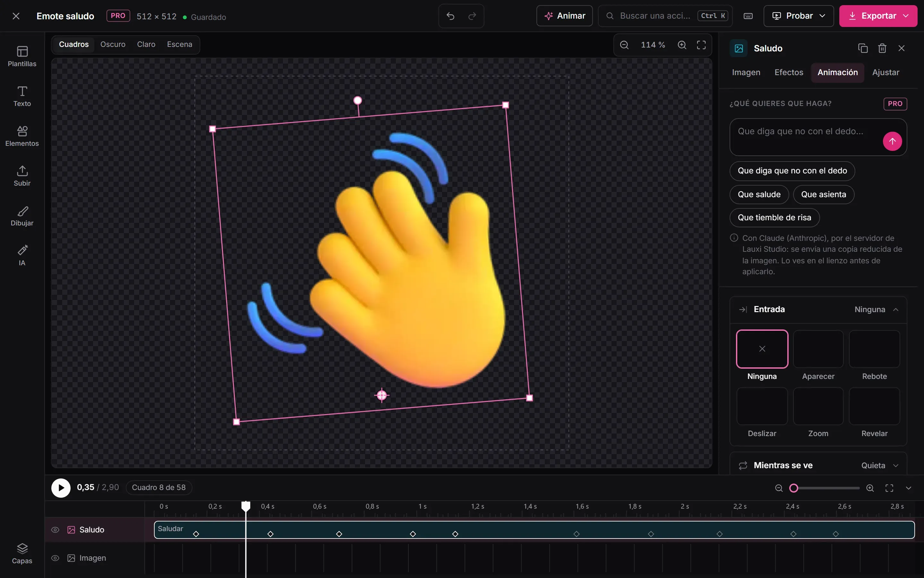Switch to the Ajustar tab
The height and width of the screenshot is (578, 924).
pos(886,73)
